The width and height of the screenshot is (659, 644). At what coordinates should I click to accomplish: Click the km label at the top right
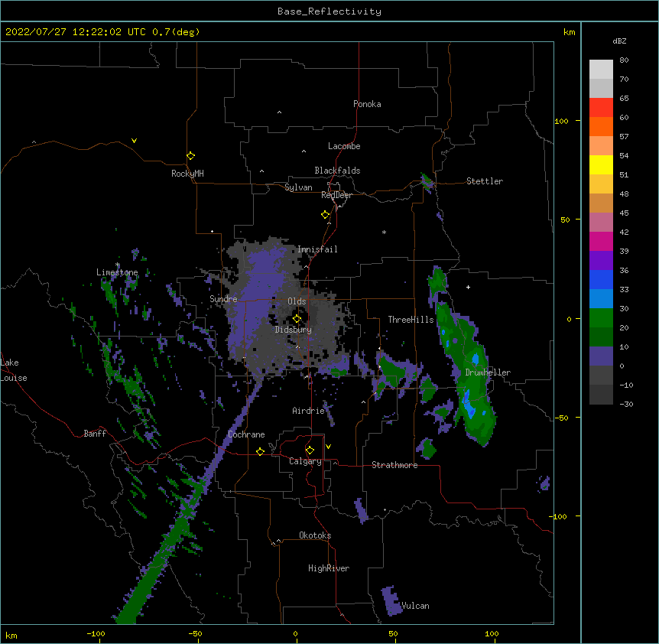(x=570, y=32)
